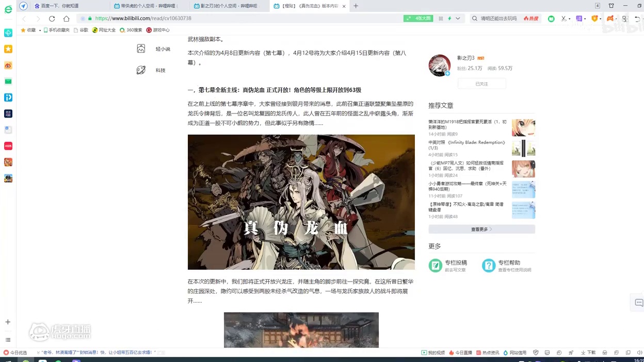Click the purple translate extension icon

coord(579,19)
